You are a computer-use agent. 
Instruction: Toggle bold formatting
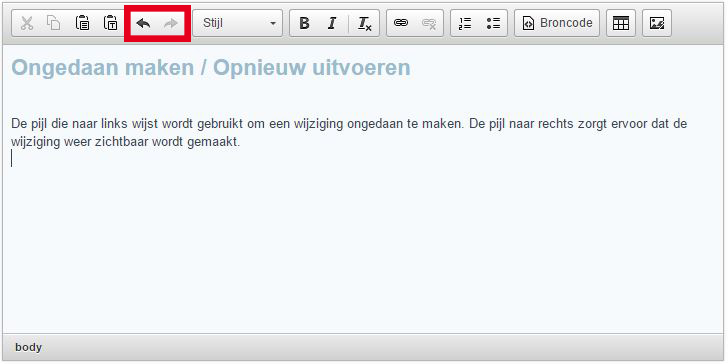(304, 23)
